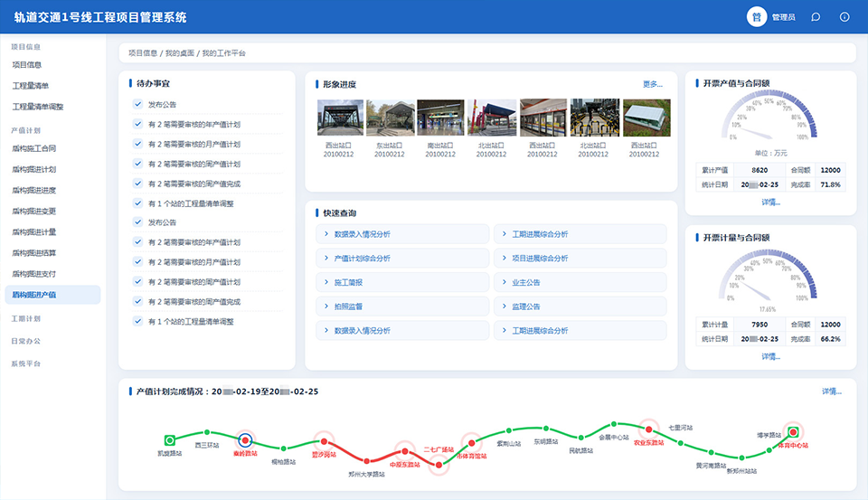The height and width of the screenshot is (500, 868).
Task: Click 更多... in the 形象进度 panel
Action: (x=653, y=84)
